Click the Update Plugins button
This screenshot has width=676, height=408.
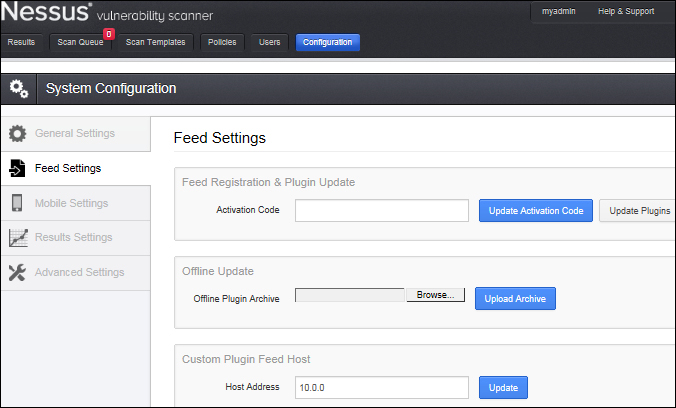click(x=638, y=210)
